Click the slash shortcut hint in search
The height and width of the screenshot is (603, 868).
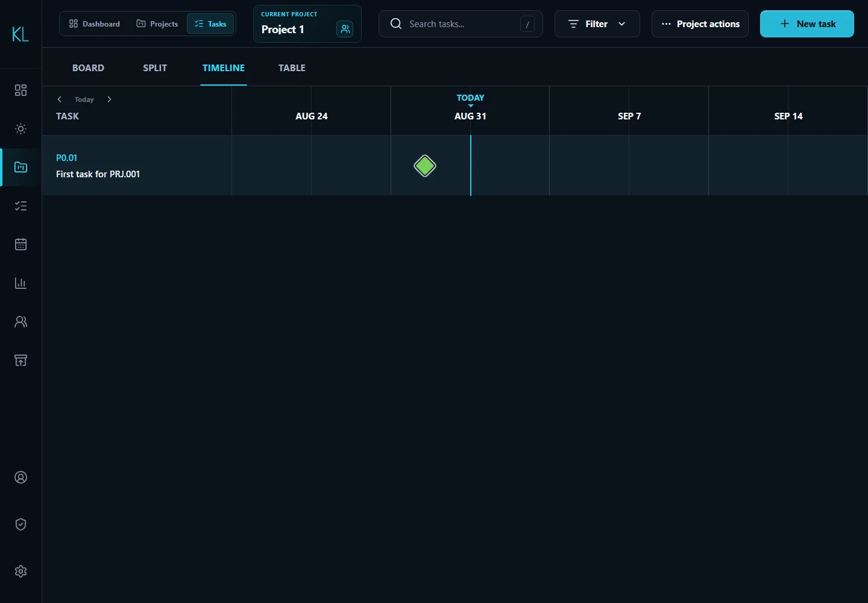pos(527,25)
